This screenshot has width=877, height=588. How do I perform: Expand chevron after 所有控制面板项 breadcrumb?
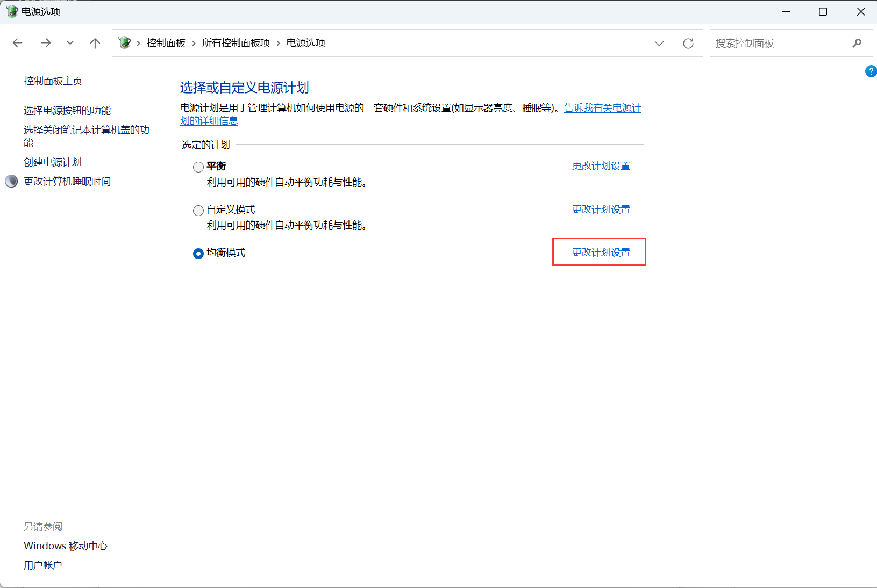tap(279, 43)
